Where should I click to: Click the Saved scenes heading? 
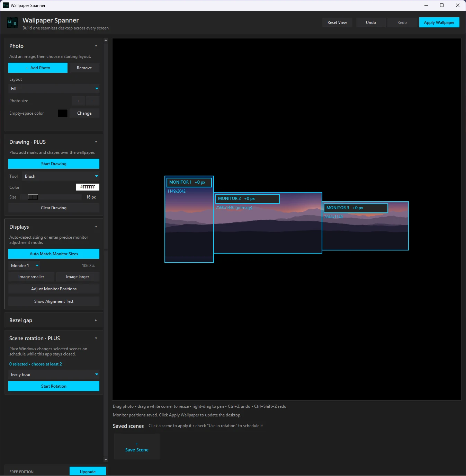(x=128, y=426)
